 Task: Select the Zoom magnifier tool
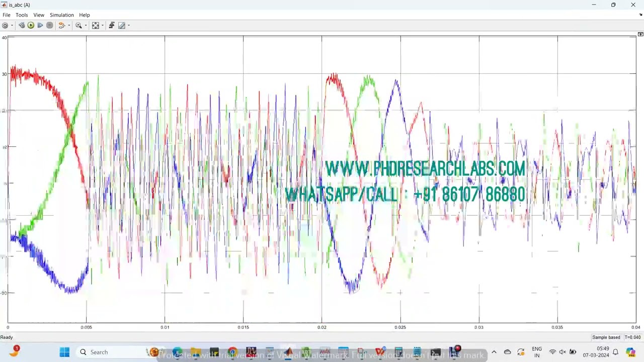pyautogui.click(x=78, y=25)
